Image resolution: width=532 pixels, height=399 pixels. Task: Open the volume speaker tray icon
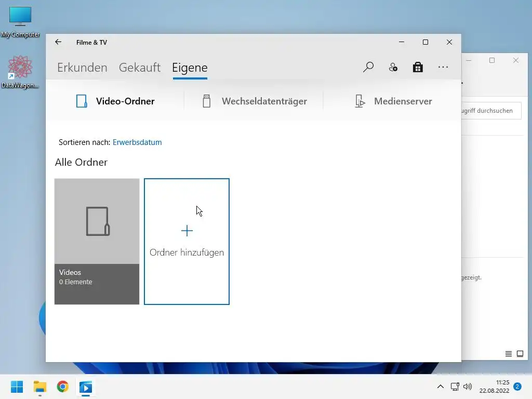tap(468, 387)
